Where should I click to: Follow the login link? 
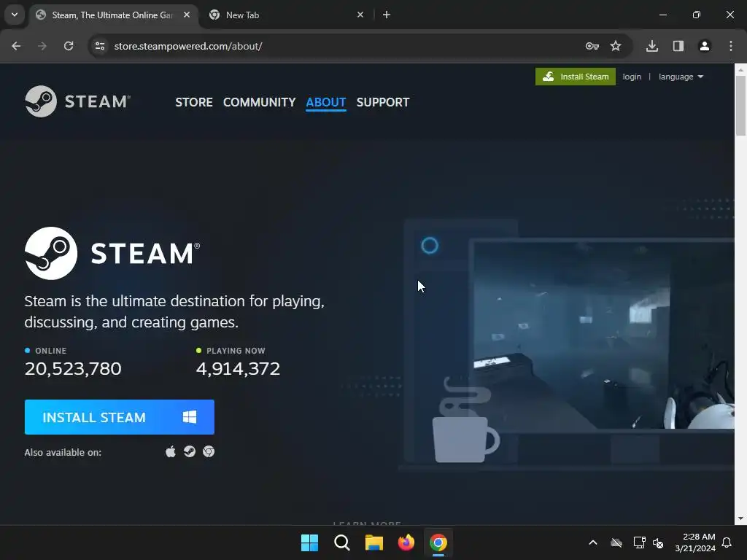coord(632,77)
